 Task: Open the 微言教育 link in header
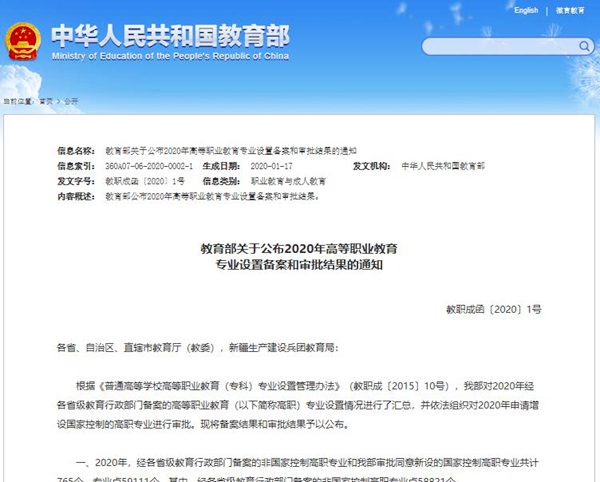click(x=571, y=11)
